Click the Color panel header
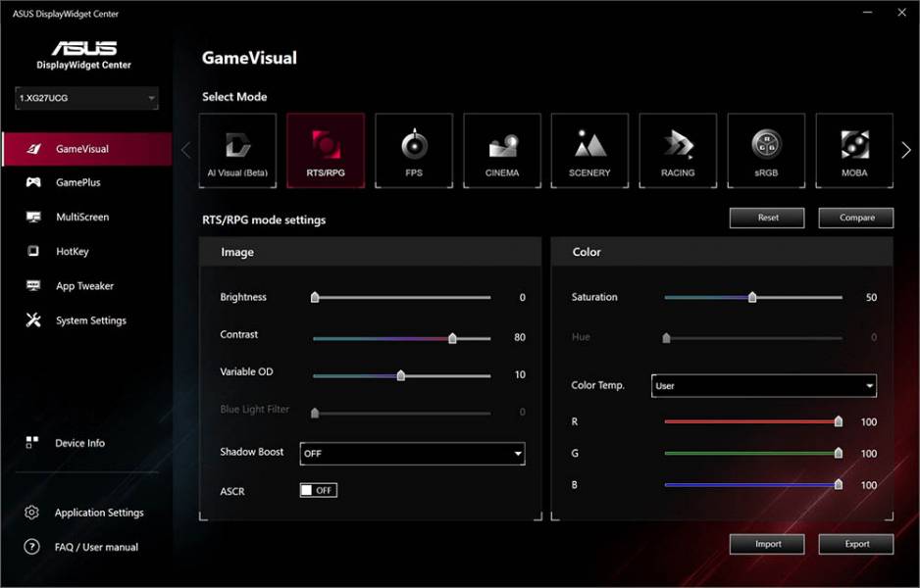The image size is (920, 588). [722, 252]
